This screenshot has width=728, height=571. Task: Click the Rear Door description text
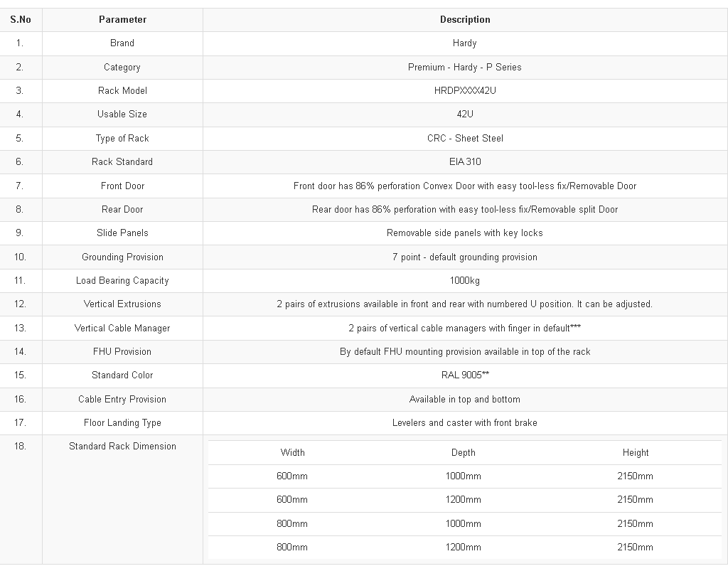[465, 210]
